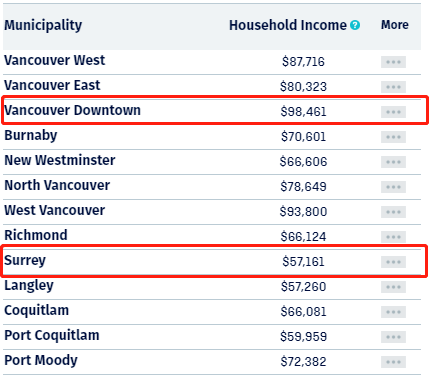Click the More column header
Screen dimensions: 435x390
point(395,25)
